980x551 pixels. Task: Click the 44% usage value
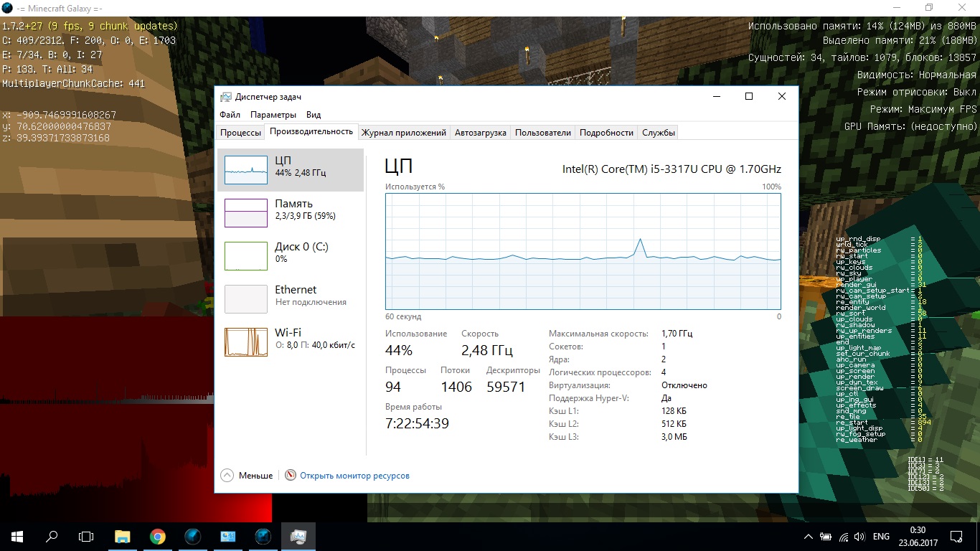(x=399, y=351)
